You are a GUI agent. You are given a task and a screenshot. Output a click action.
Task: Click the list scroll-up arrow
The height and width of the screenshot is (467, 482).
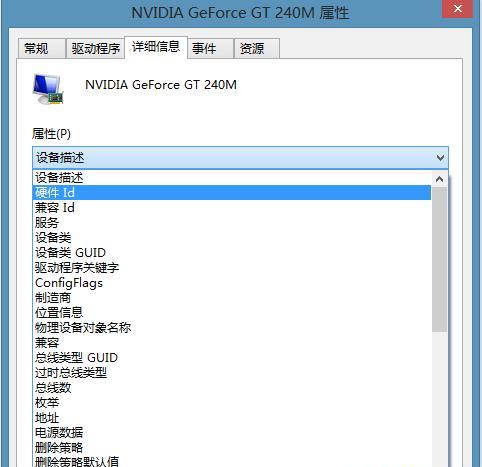439,179
